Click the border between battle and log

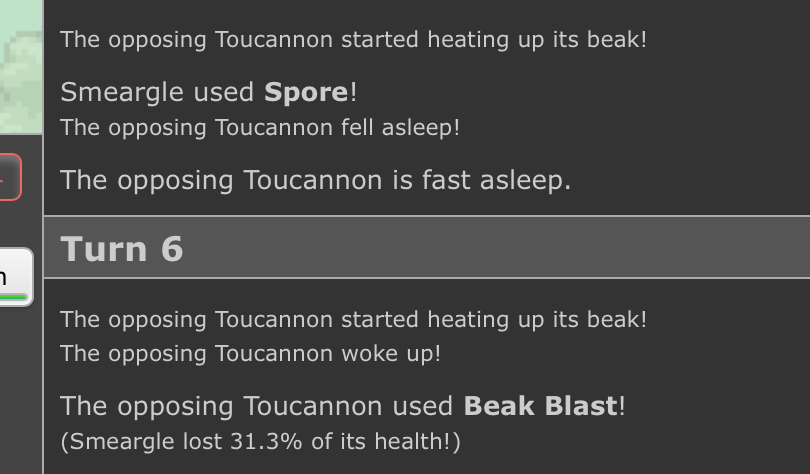[43, 237]
